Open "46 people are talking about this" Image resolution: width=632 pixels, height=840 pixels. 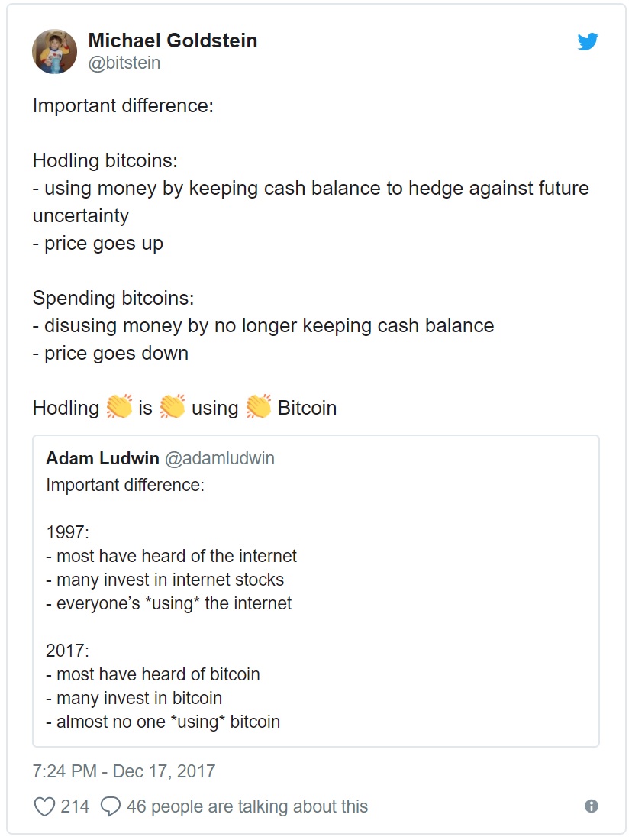(x=247, y=806)
